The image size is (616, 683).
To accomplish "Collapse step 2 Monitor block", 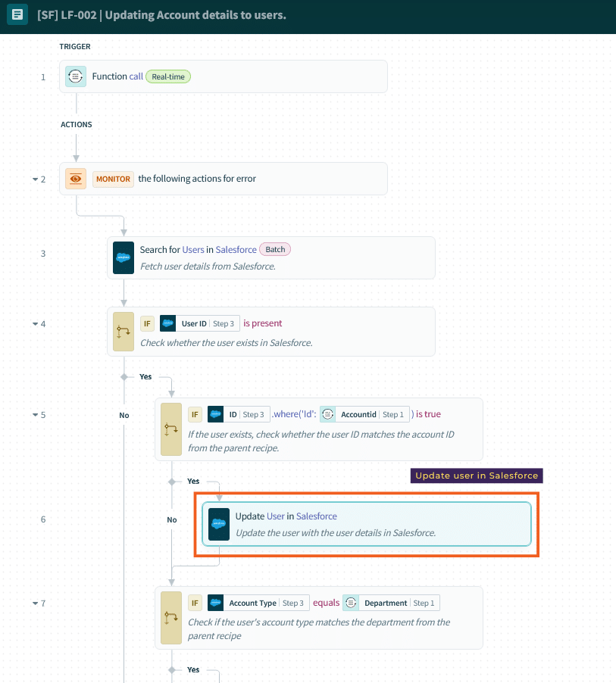I will pos(36,179).
